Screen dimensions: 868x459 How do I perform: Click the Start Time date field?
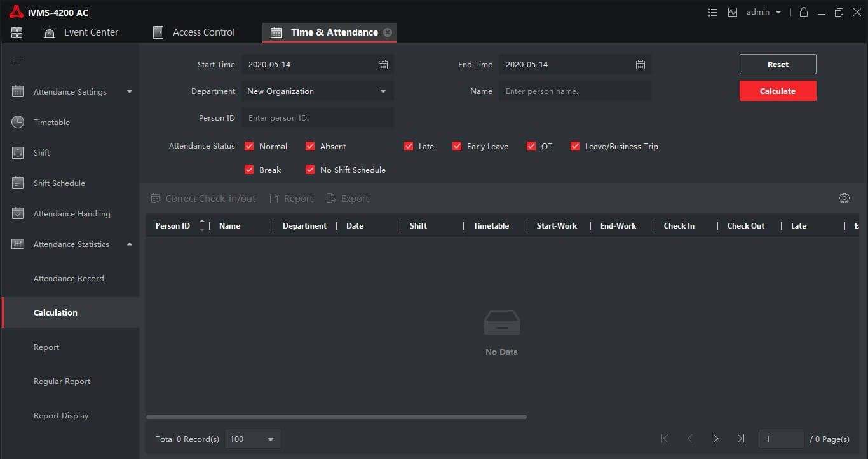click(317, 65)
